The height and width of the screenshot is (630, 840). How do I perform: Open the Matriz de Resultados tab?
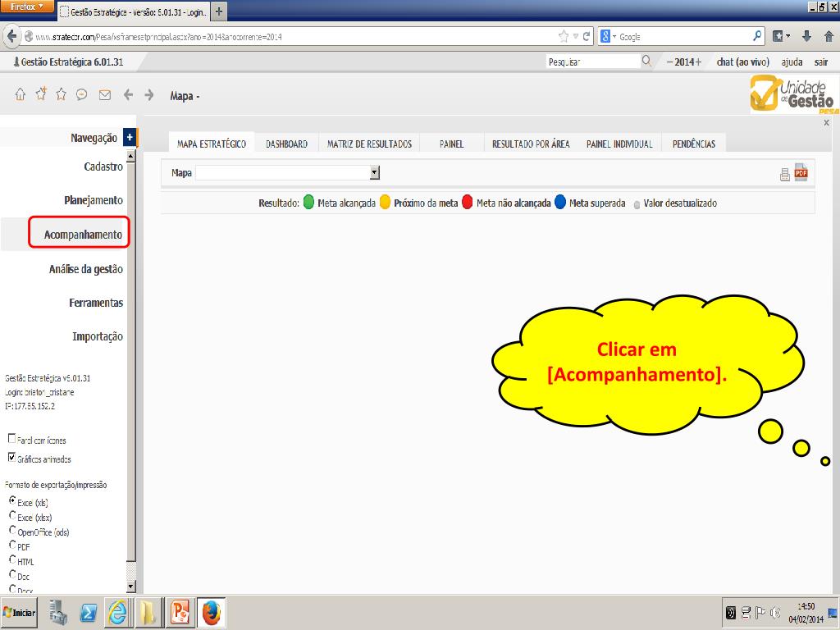tap(370, 144)
